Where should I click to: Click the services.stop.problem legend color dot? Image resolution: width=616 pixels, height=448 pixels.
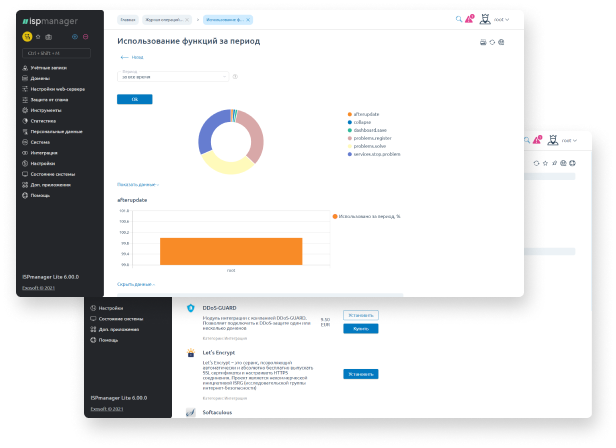pyautogui.click(x=350, y=154)
